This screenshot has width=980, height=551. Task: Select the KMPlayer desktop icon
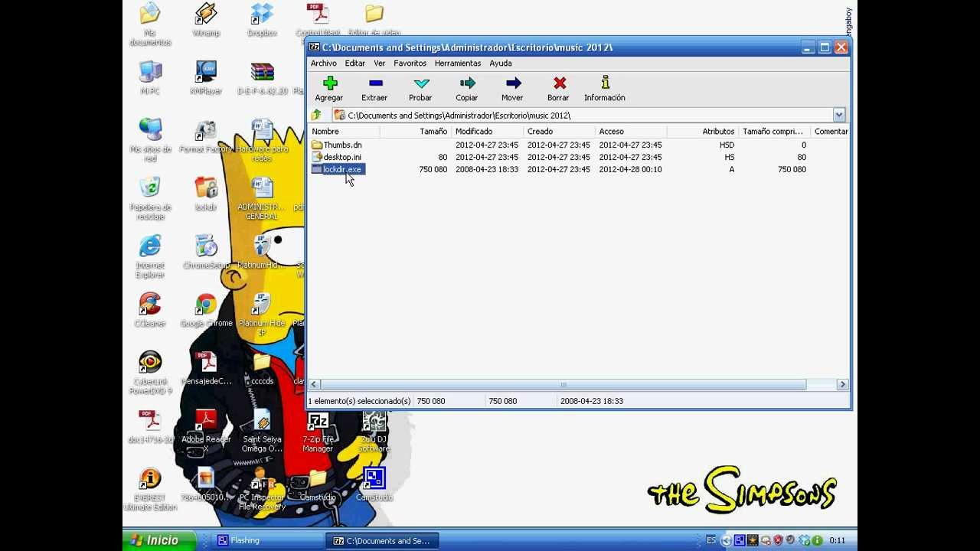click(206, 77)
